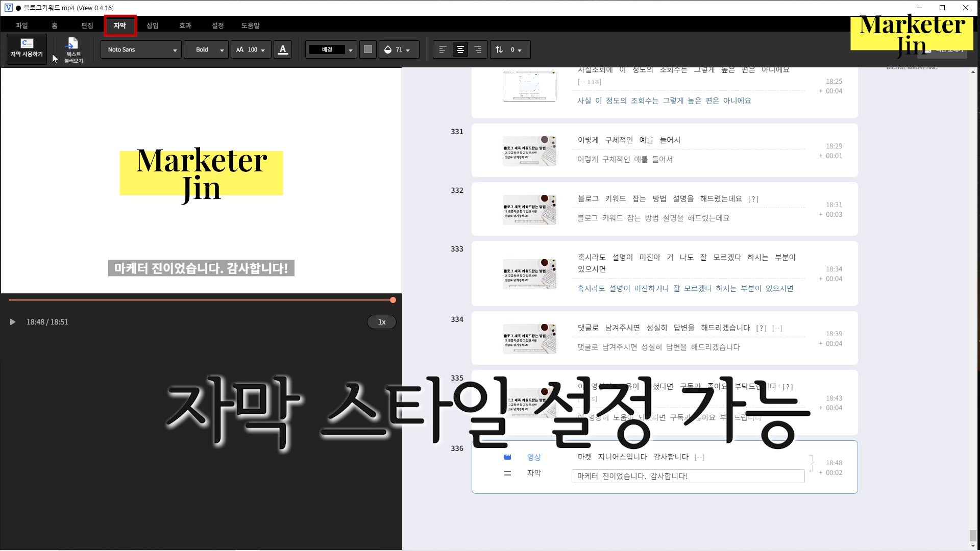Viewport: 980px width, 551px height.
Task: Open the text color A icon
Action: coord(283,49)
